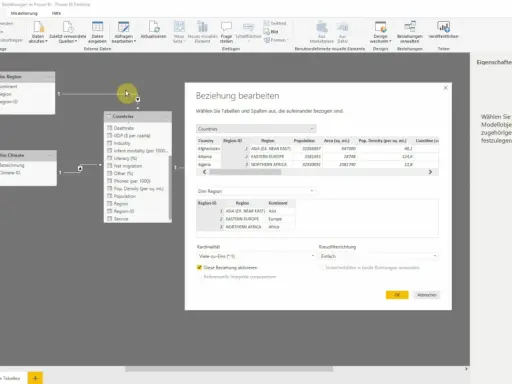This screenshot has width=512, height=384.
Task: Open the Dim Region table options ellipsis
Action: click(50, 77)
